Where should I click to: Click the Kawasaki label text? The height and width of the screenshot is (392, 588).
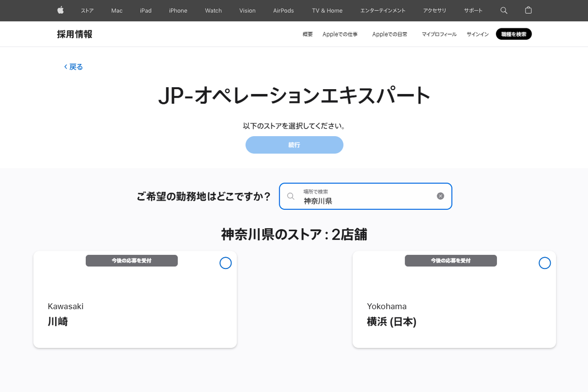tap(66, 306)
